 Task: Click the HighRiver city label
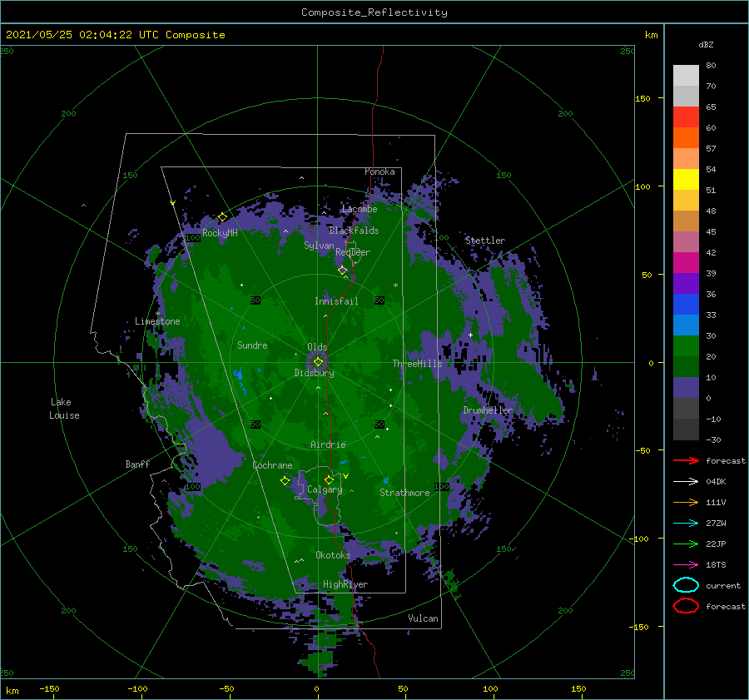tap(345, 584)
